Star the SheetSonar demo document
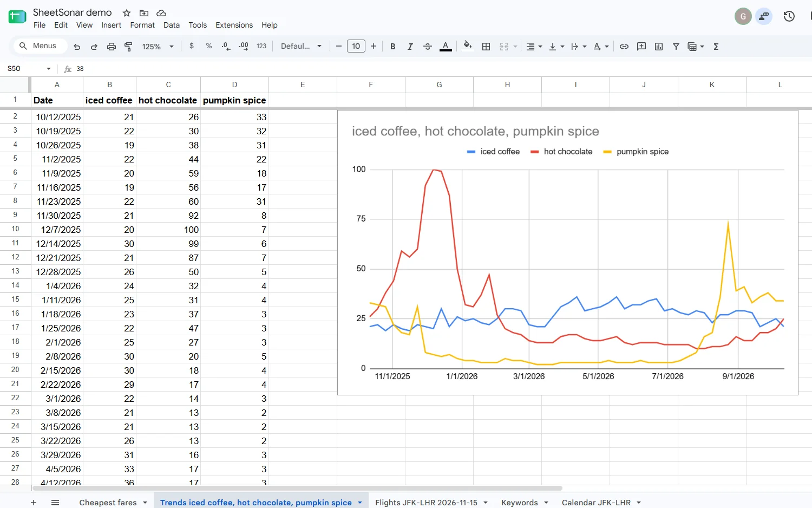The width and height of the screenshot is (812, 508). (x=127, y=12)
